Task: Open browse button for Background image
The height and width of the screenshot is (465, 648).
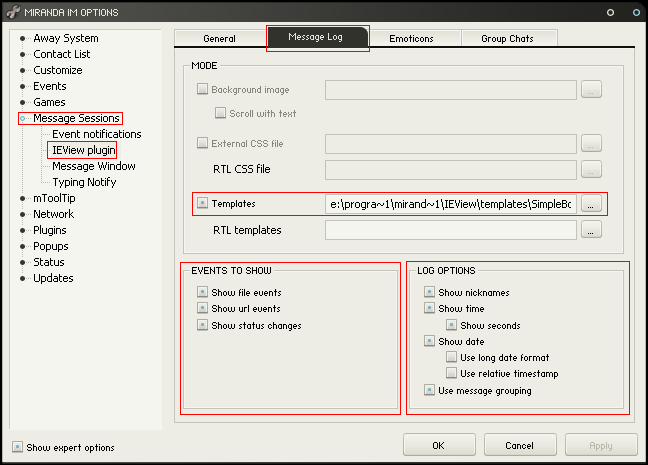Action: 591,90
